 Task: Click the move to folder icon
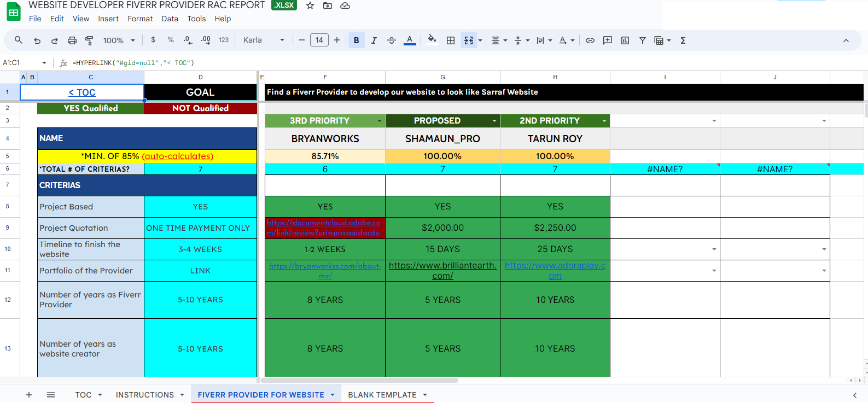(x=328, y=5)
